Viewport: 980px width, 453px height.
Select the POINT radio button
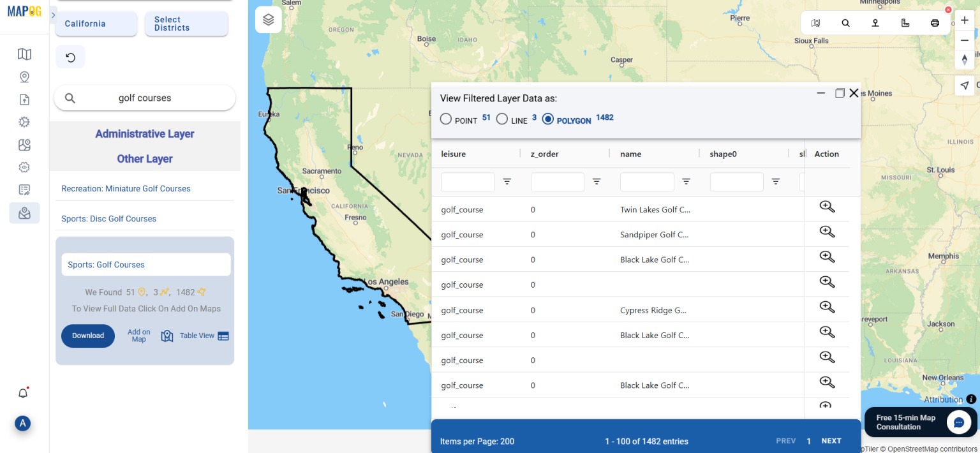[x=446, y=119]
